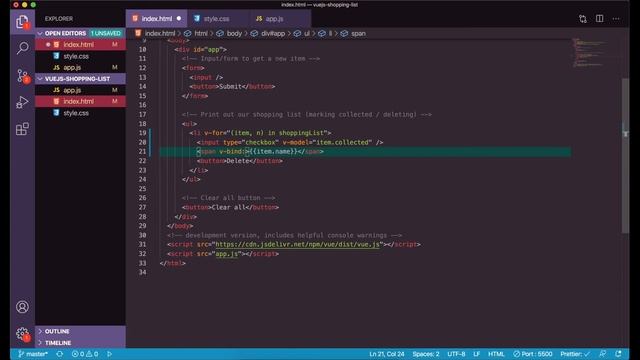Screen dimensions: 640x360
Task: Click the unsaved dot on index.html tab
Action: [179, 19]
